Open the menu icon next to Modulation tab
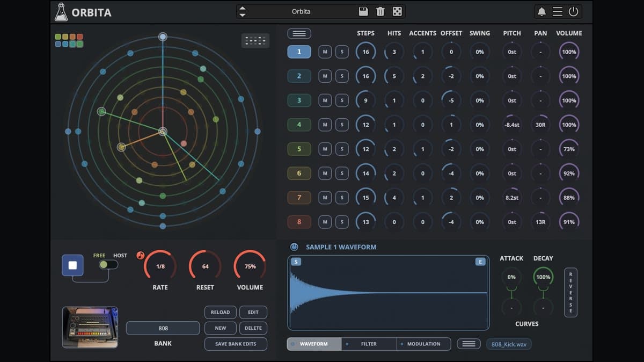Screen dimensions: 644x362 tap(469, 344)
